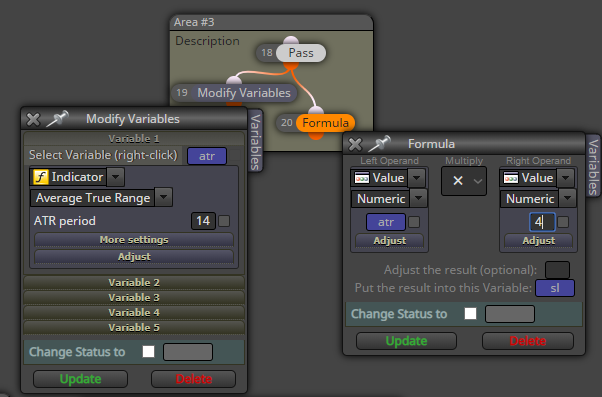Toggle checkbox beside the Right Operand value 4
Image resolution: width=602 pixels, height=397 pixels.
[x=563, y=222]
